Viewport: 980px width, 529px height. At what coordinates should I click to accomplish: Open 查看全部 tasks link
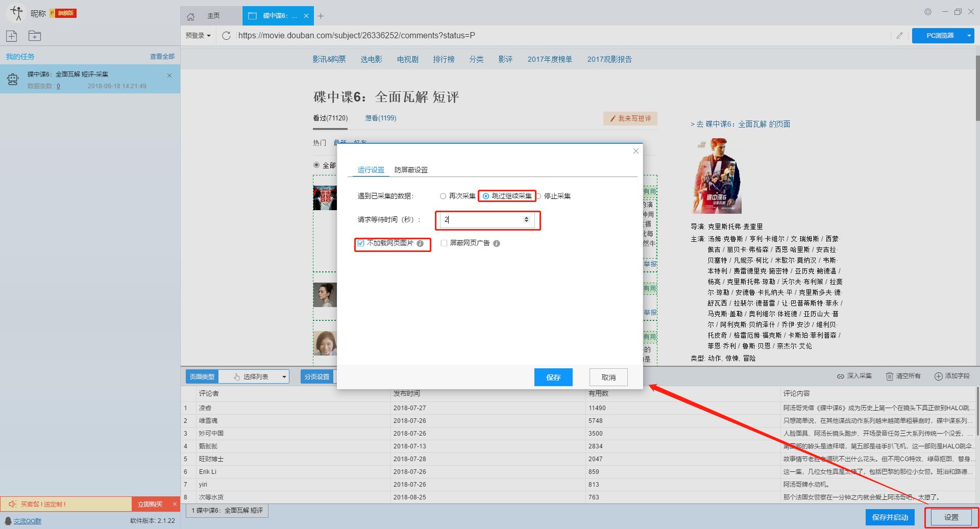point(162,57)
